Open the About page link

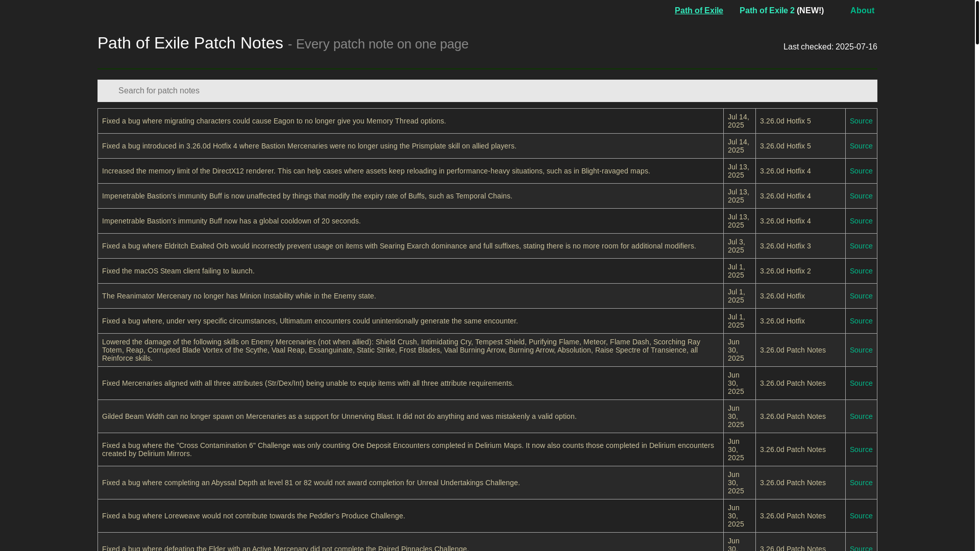click(x=862, y=10)
